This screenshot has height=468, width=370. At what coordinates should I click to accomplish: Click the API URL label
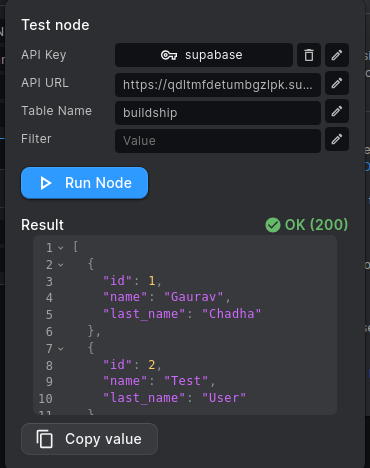pos(45,83)
